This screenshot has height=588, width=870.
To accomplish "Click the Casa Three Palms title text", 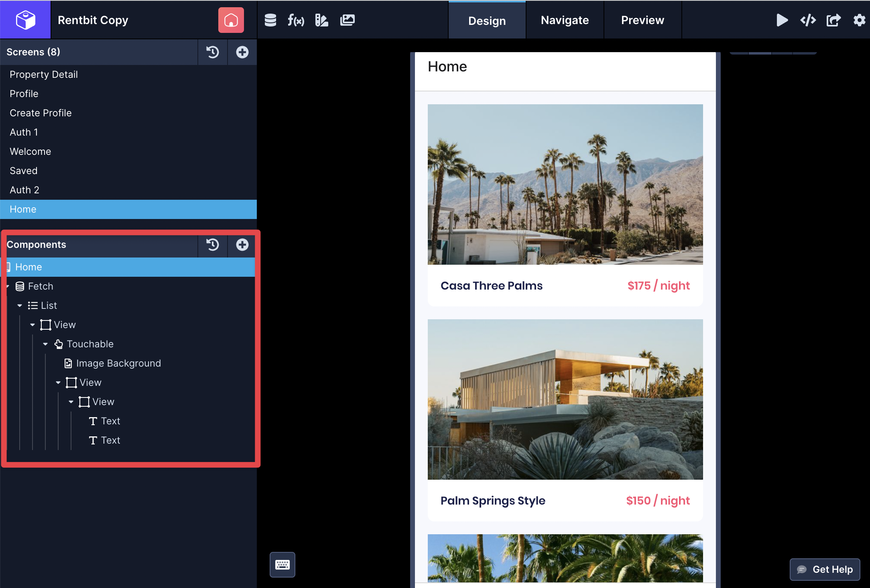I will (x=492, y=286).
